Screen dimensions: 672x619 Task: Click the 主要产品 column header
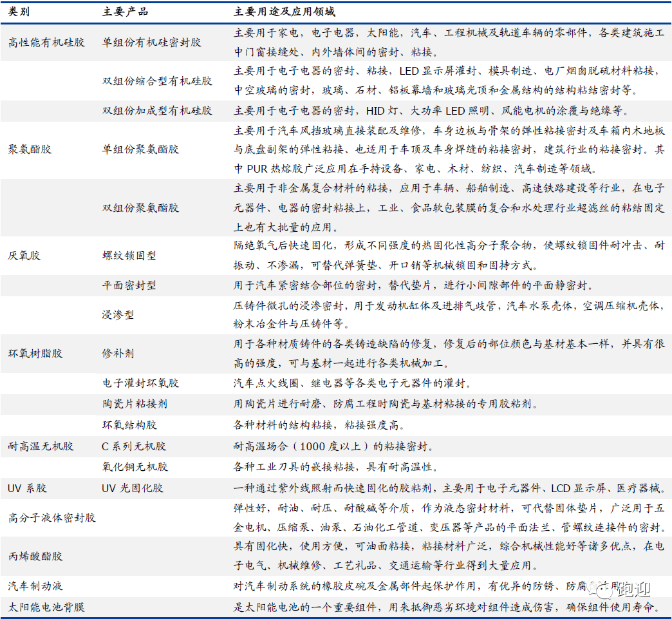[125, 12]
